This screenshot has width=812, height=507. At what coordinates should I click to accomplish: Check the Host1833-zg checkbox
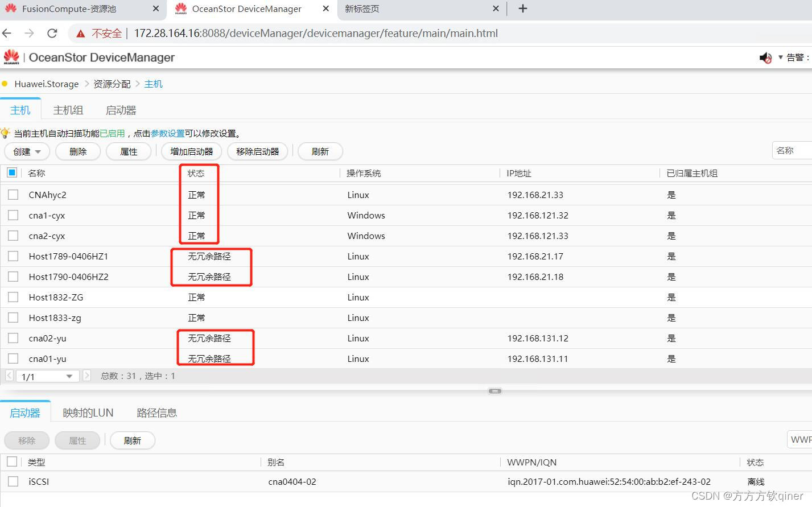pos(13,318)
